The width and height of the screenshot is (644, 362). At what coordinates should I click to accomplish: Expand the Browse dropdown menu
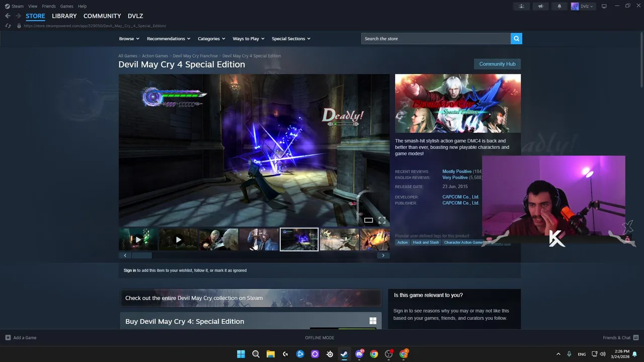[x=129, y=39]
